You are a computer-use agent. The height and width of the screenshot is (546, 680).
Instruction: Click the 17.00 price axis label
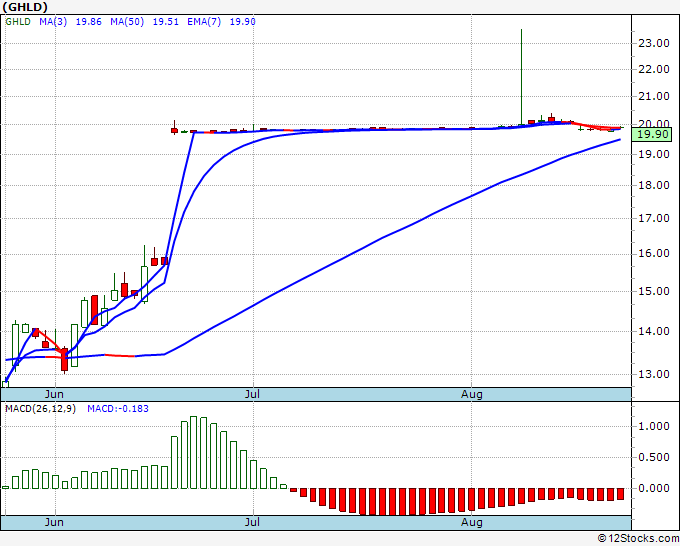(654, 218)
